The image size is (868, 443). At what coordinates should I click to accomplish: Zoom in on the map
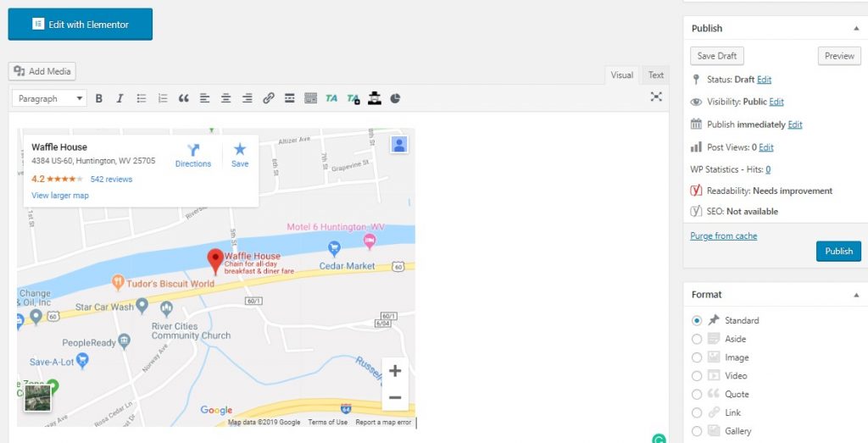[394, 371]
